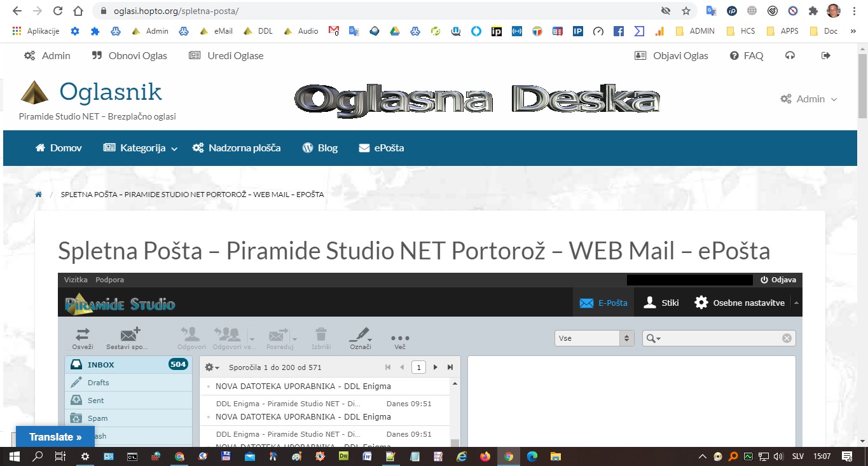
Task: Open Nadzorna plošča dashboard
Action: pos(237,147)
